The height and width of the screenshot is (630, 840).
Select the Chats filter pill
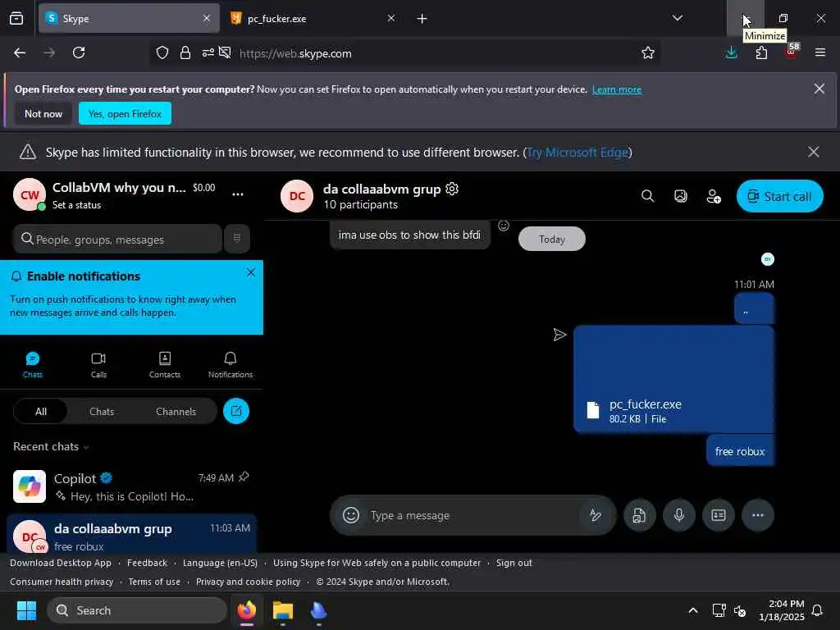coord(102,412)
